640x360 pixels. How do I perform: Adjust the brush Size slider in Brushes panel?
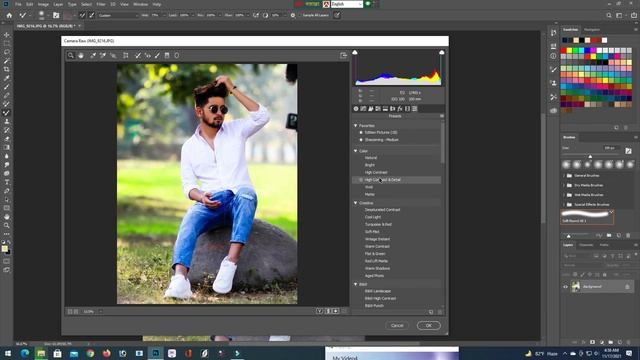pyautogui.click(x=590, y=156)
